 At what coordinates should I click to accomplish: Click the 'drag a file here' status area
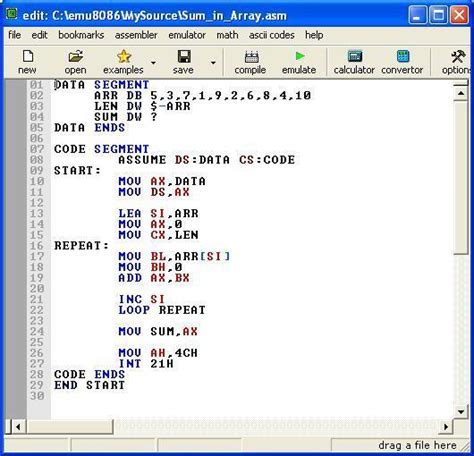(x=417, y=445)
